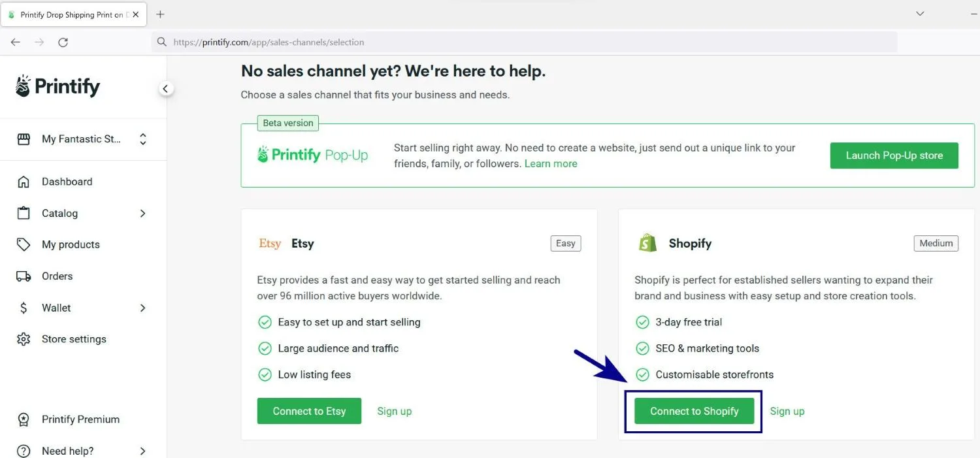Open a new browser tab
Screen dimensions: 980x458
[160, 14]
